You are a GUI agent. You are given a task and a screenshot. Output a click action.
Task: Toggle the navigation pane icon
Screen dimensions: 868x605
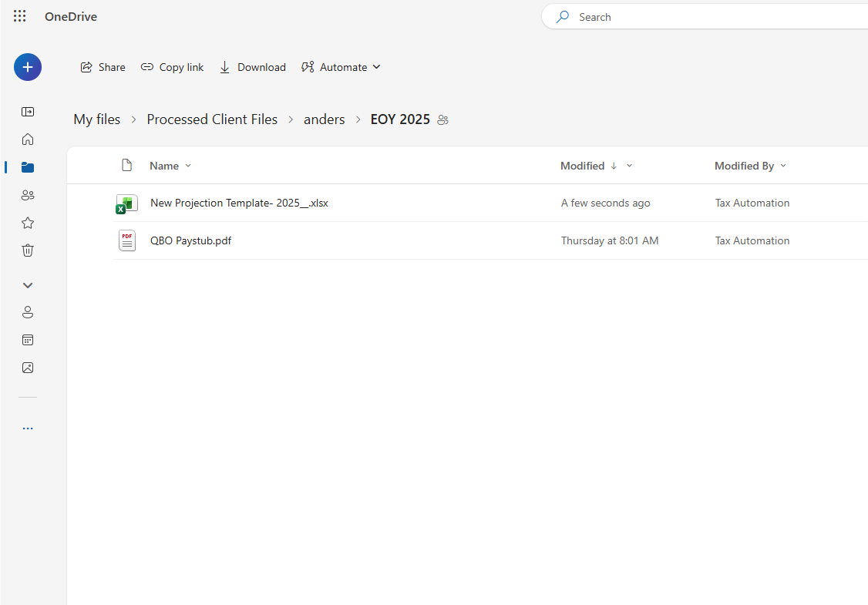pyautogui.click(x=28, y=112)
